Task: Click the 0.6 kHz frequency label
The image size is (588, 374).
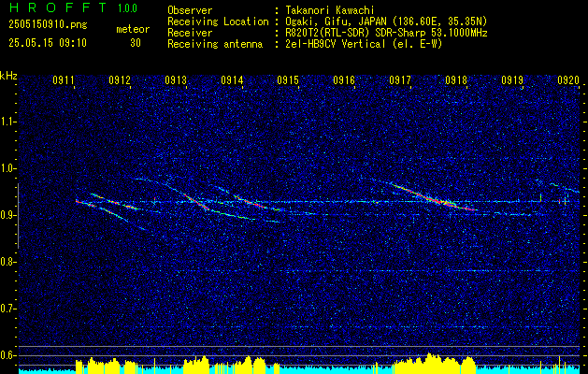Action: (8, 355)
